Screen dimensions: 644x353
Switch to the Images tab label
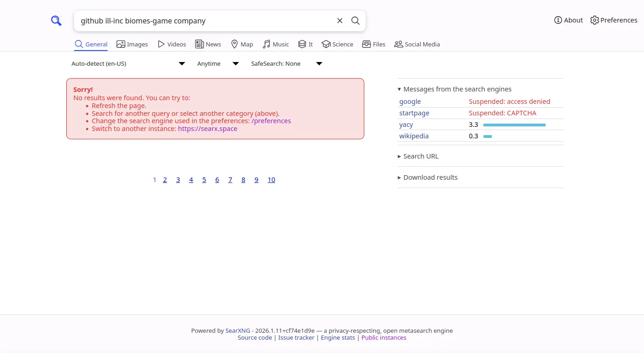(x=138, y=44)
